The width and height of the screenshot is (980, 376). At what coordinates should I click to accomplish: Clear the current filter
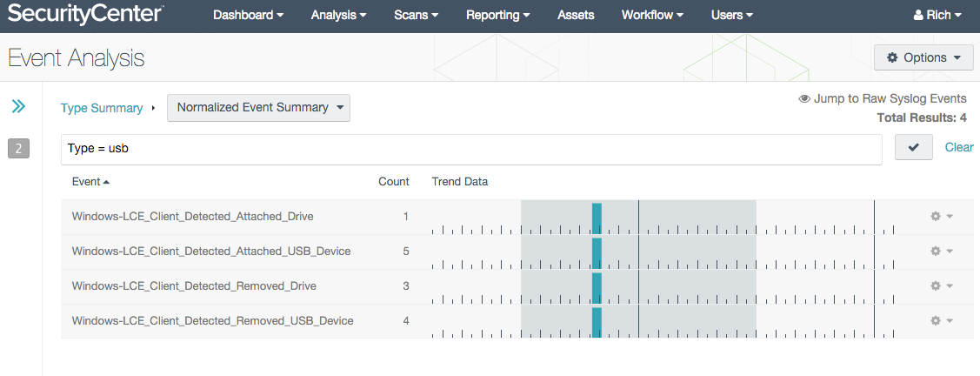(959, 147)
